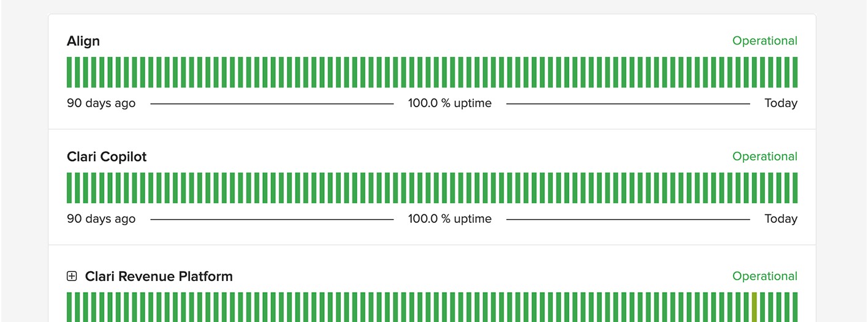868x322 pixels.
Task: Select today's bar in Clari Copilot's chart
Action: click(x=795, y=188)
